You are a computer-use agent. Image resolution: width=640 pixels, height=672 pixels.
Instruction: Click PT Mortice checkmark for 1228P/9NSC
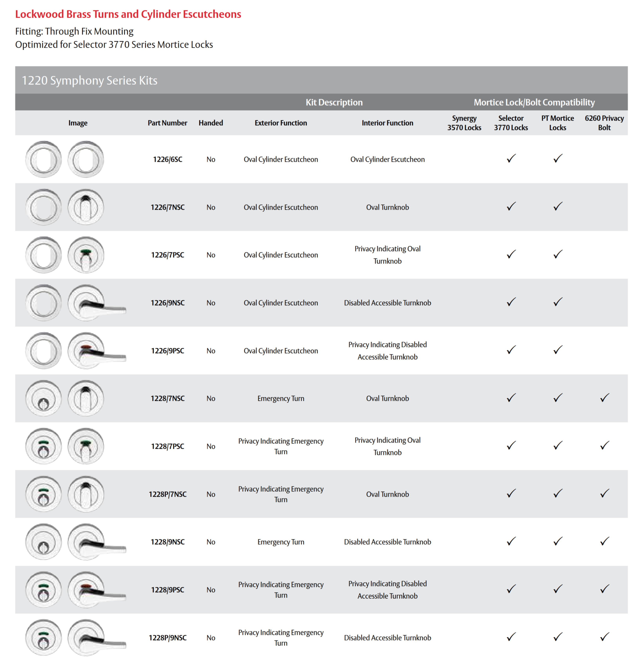pyautogui.click(x=558, y=637)
